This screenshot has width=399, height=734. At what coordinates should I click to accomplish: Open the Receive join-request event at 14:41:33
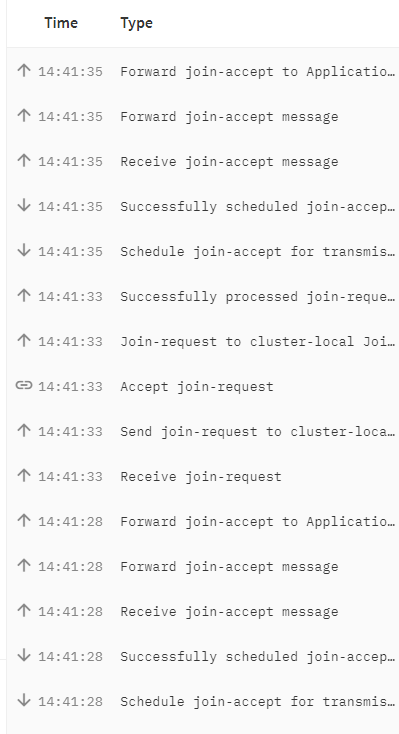click(x=203, y=476)
